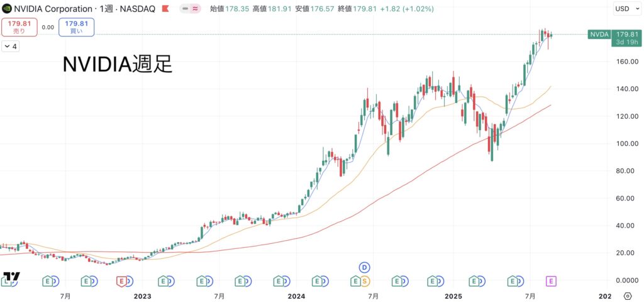
Task: Click the last green E marker before the purple E
Action: [x=512, y=281]
